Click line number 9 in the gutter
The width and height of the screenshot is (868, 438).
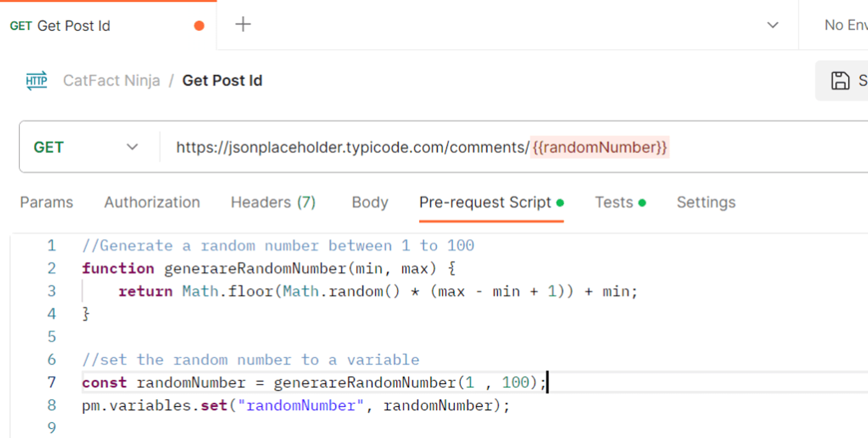[x=51, y=428]
